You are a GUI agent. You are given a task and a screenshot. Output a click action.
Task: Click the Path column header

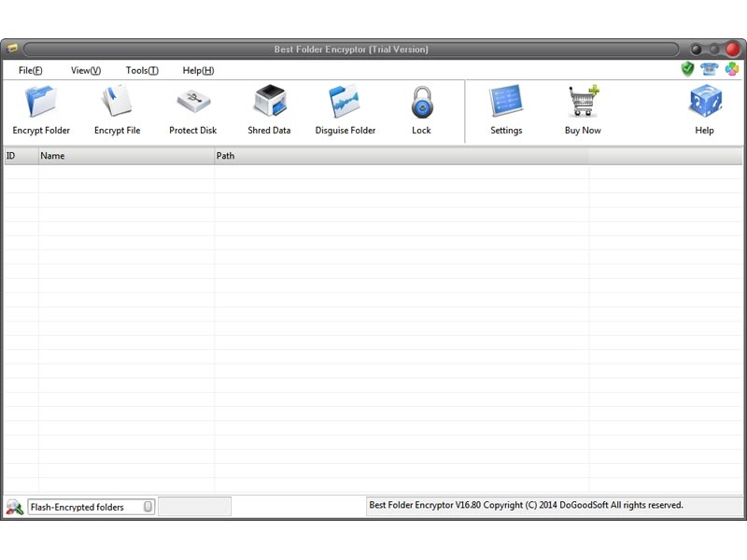[402, 156]
